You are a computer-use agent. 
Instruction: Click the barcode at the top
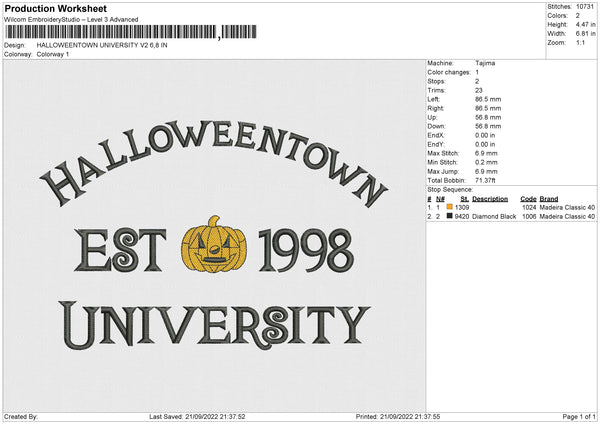pyautogui.click(x=131, y=32)
